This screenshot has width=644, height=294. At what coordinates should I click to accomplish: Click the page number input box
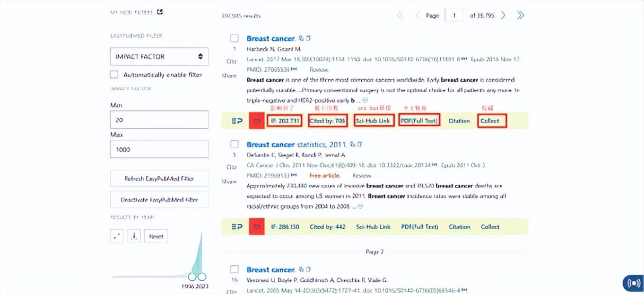coord(455,15)
